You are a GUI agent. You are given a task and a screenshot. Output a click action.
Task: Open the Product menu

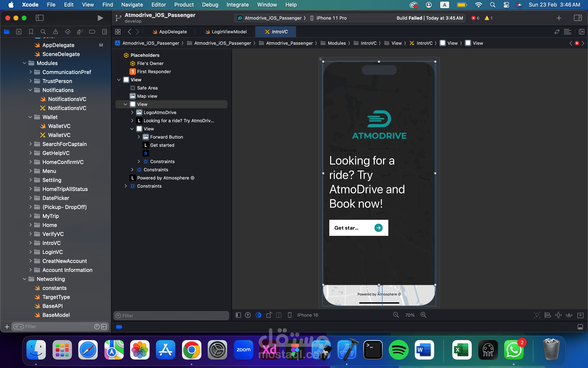(x=184, y=5)
